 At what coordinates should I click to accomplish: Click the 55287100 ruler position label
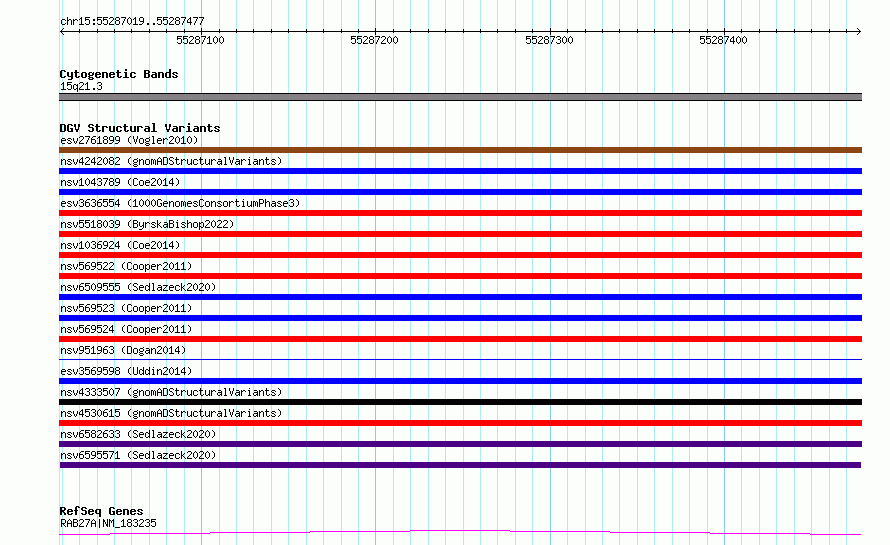(200, 40)
